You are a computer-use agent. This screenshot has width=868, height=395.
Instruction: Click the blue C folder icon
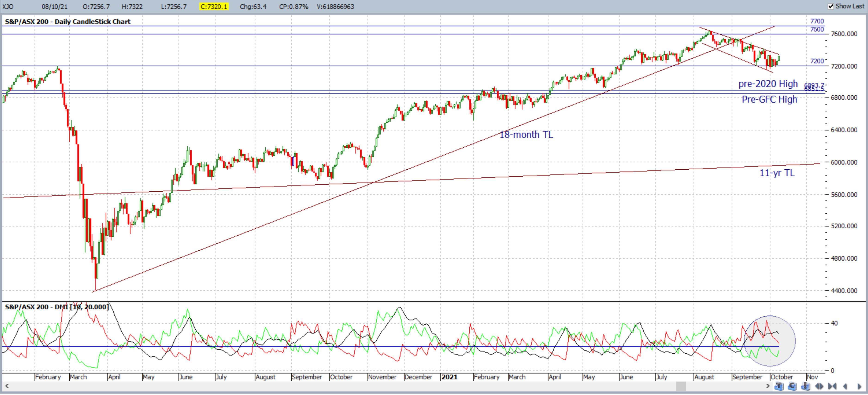pos(792,386)
